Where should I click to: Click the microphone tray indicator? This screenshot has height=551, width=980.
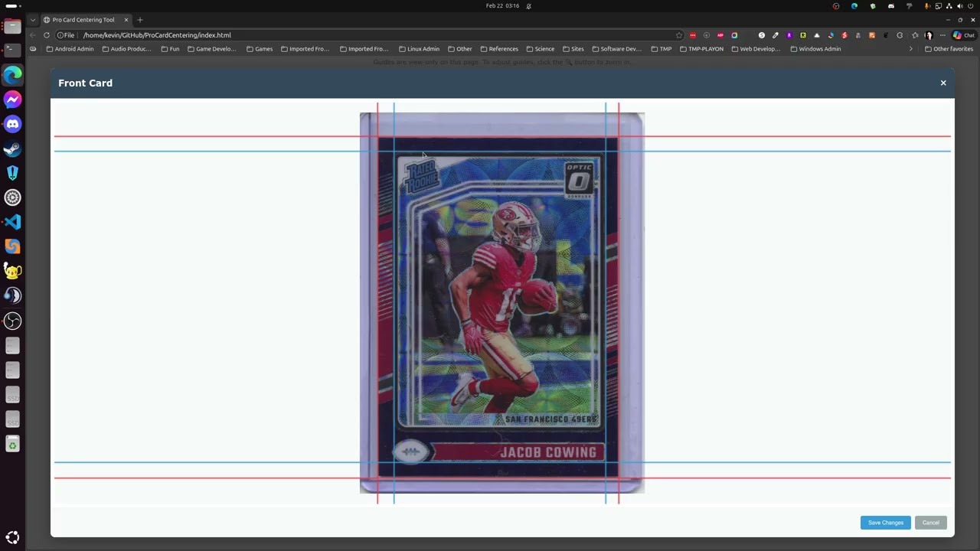(x=928, y=6)
